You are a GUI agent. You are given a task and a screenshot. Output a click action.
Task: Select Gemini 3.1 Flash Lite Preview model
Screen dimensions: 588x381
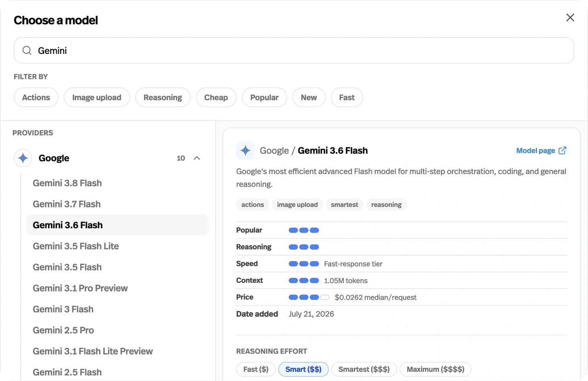(117, 351)
